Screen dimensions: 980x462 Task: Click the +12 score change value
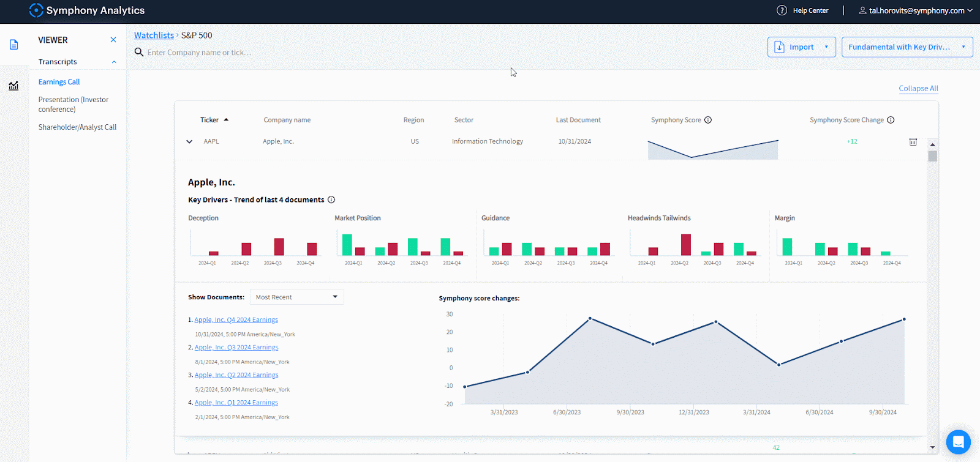(x=852, y=141)
